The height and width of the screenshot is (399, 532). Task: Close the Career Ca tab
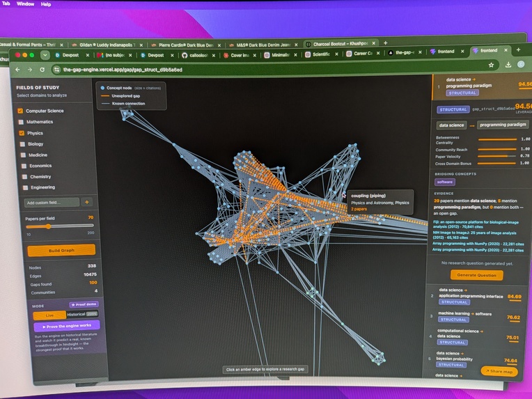378,53
